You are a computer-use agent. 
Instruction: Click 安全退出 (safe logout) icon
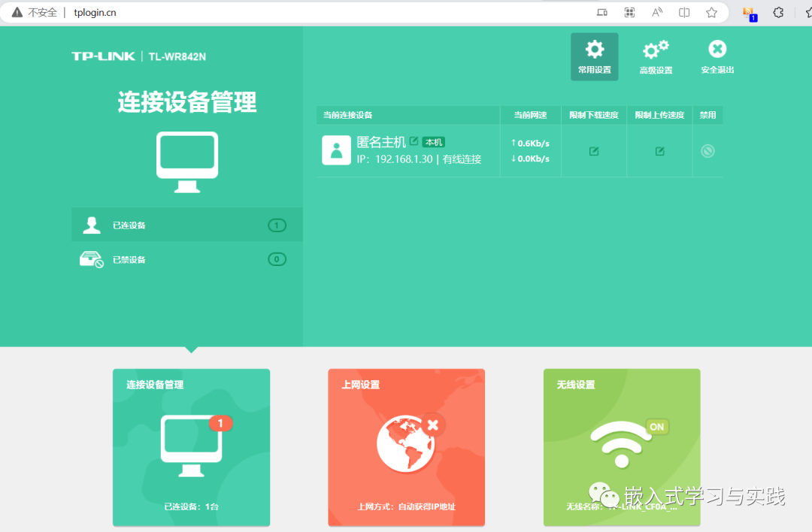coord(717,50)
